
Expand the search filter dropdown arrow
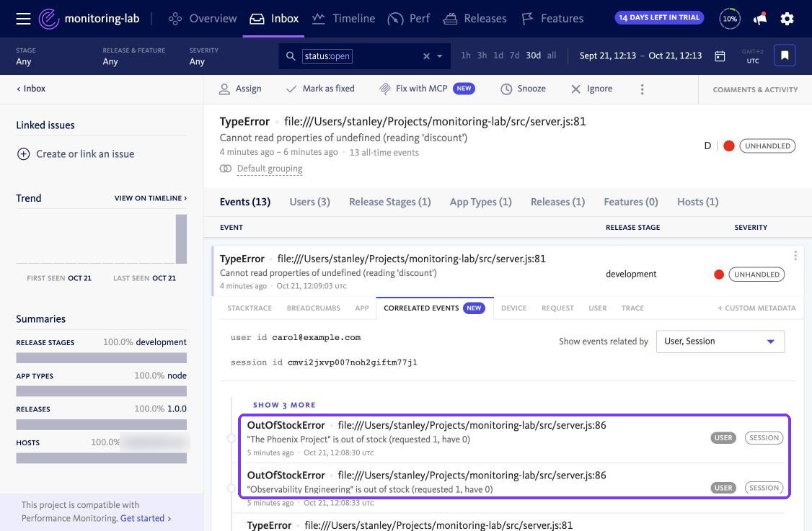(x=440, y=56)
